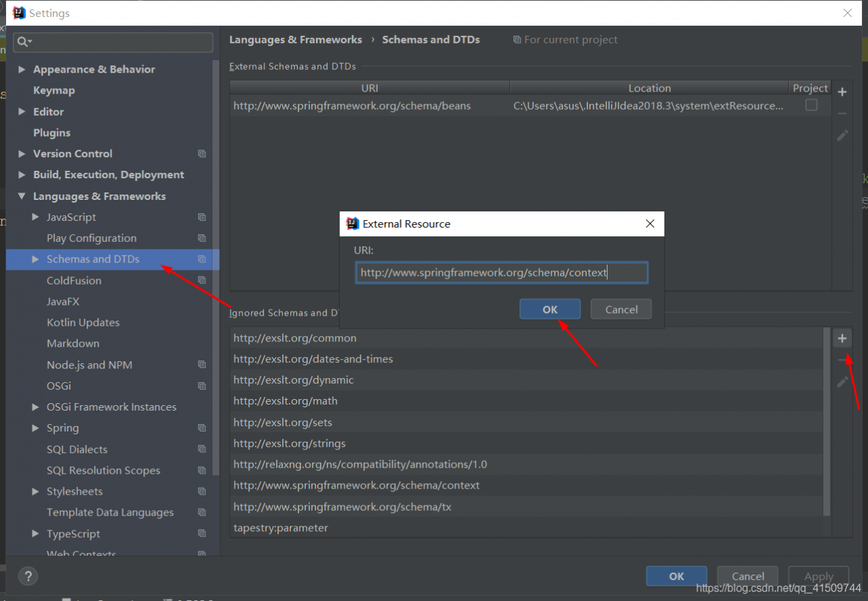Expand the Schemas and DTDs node

pyautogui.click(x=35, y=260)
